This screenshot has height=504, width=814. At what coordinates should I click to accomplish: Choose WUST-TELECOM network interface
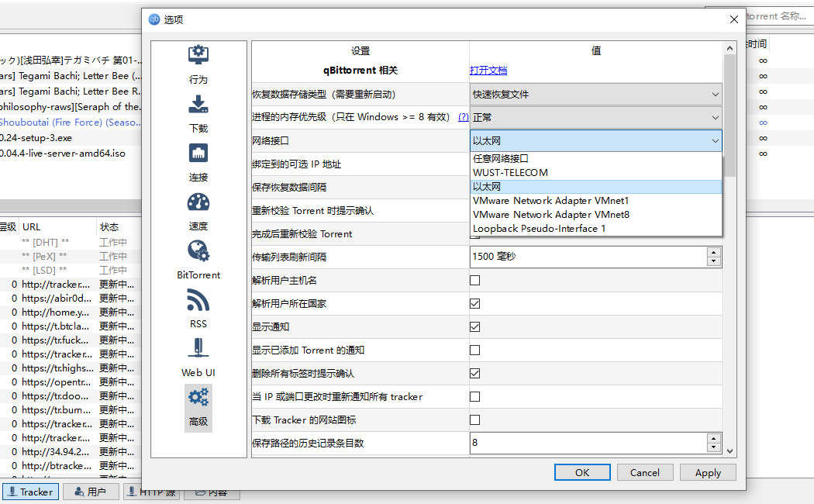(x=595, y=172)
